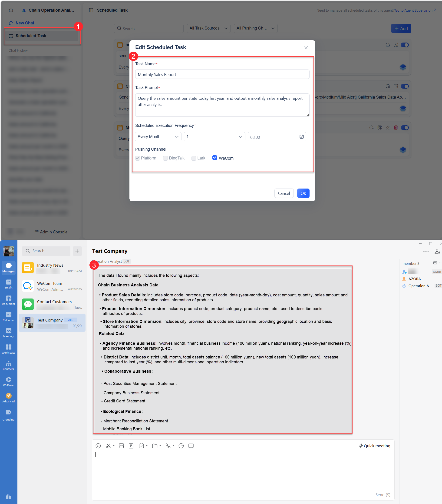
Task: Toggle the California Sales alert task switch
Action: point(405,86)
